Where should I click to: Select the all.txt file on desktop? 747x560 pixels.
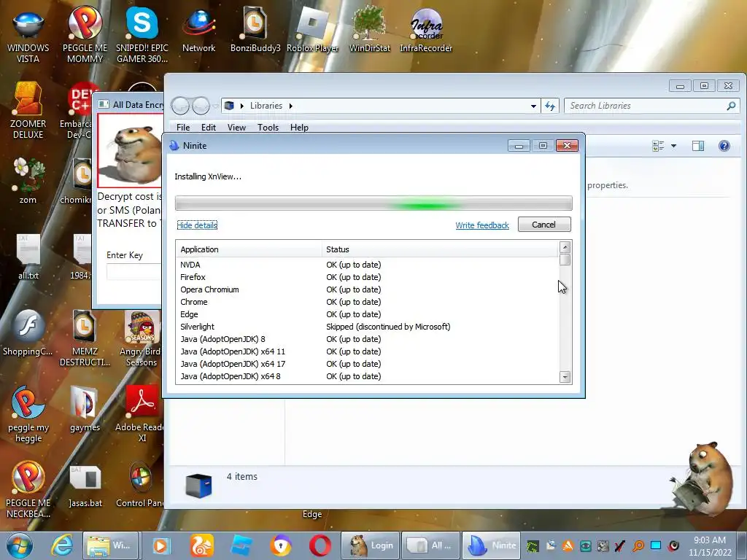coord(28,257)
